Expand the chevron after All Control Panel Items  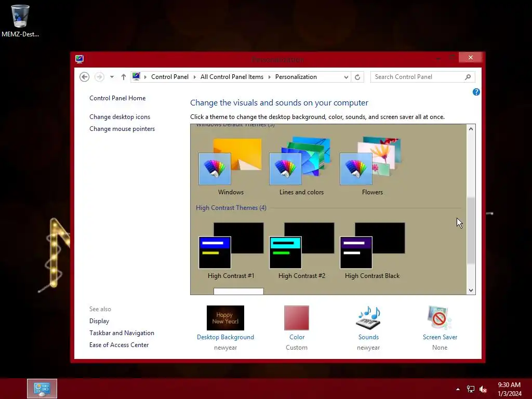coord(270,77)
